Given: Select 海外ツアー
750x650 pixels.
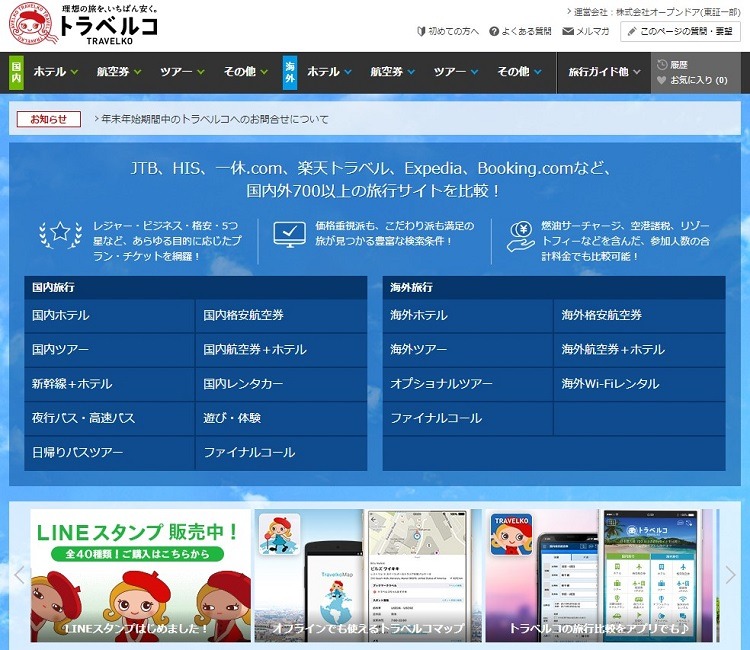Looking at the screenshot, I should coord(468,350).
